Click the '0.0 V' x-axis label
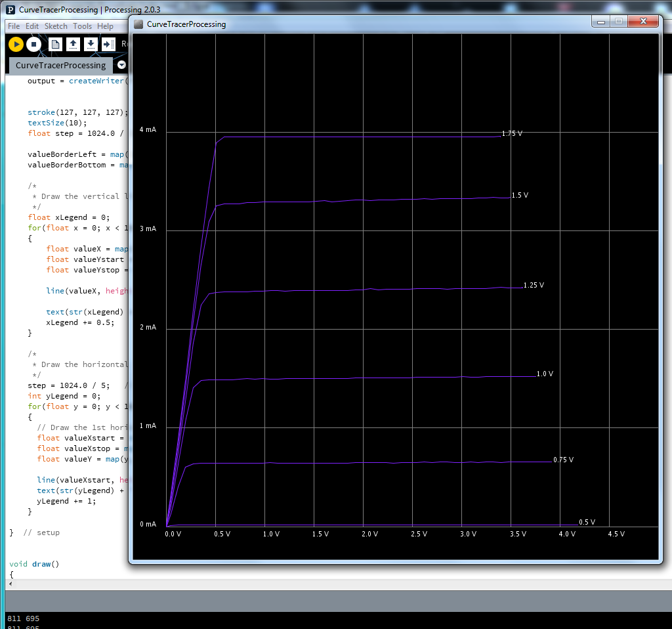Screen dimensions: 672x629 pyautogui.click(x=173, y=534)
